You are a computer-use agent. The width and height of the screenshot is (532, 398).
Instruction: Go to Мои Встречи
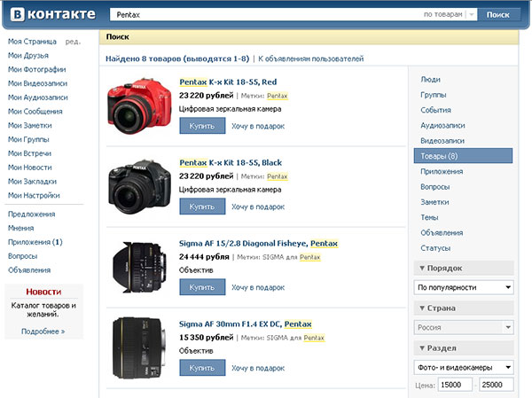pos(29,153)
